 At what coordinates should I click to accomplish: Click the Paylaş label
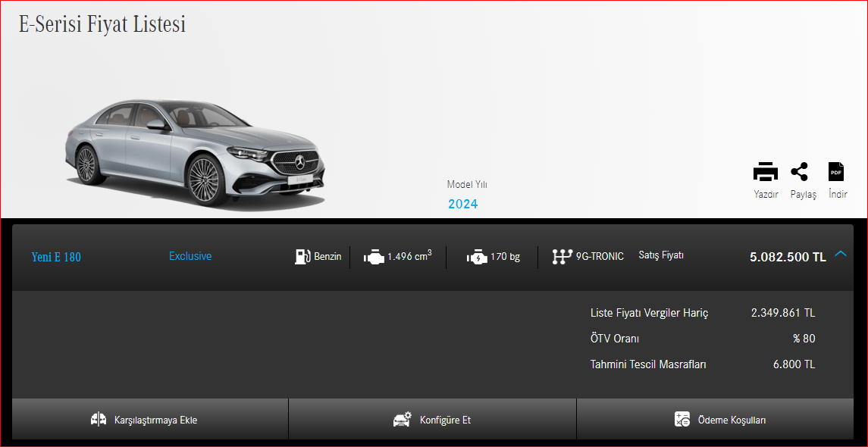[x=804, y=195]
